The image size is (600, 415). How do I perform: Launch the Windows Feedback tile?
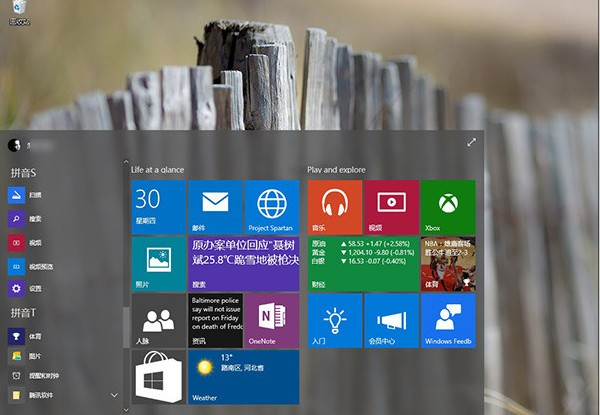click(448, 321)
